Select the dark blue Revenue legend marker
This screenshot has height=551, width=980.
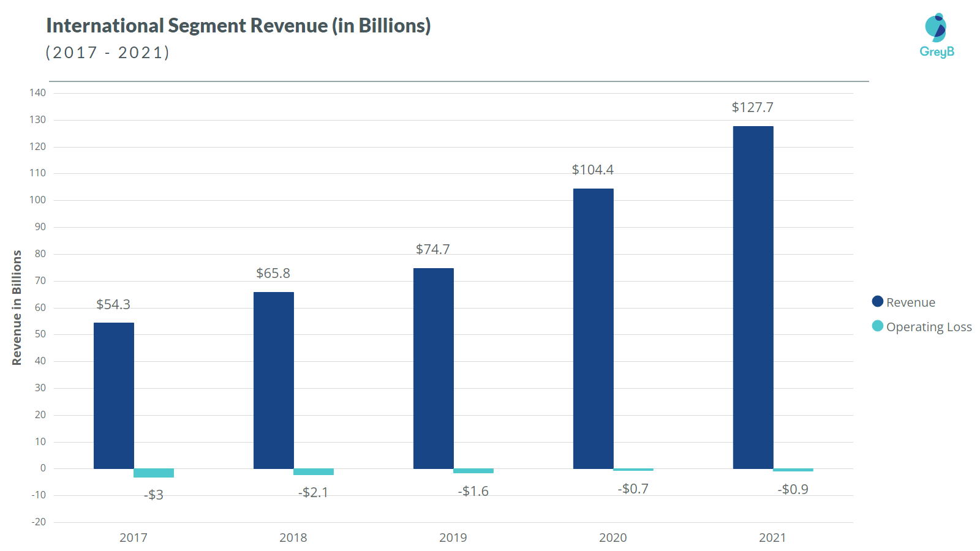point(877,302)
